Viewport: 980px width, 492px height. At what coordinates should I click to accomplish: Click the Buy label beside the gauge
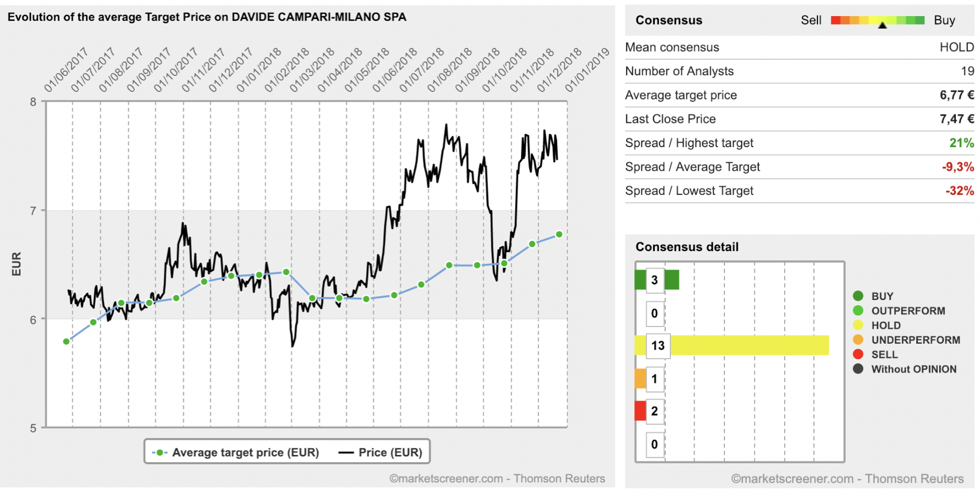pyautogui.click(x=944, y=20)
